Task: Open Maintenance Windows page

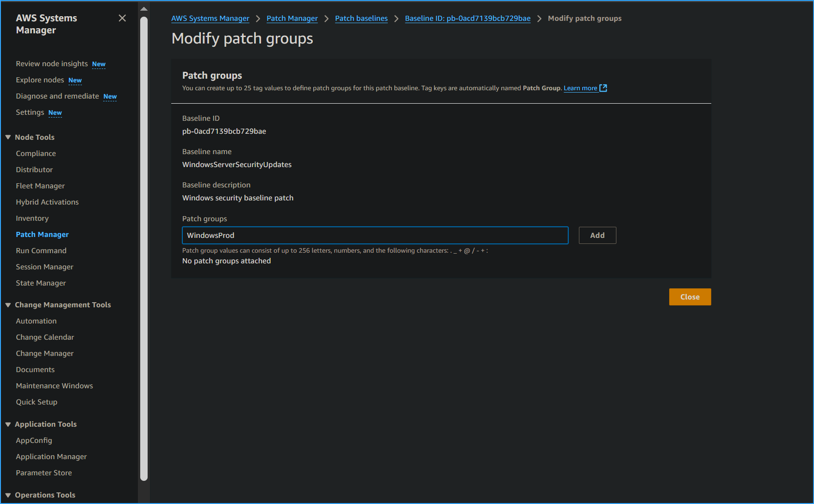Action: tap(54, 386)
